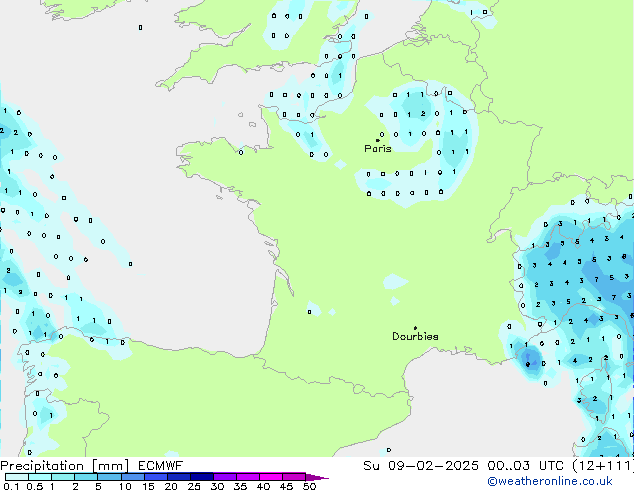Click the legend label '0.5'
This screenshot has width=634, height=490.
[x=35, y=486]
